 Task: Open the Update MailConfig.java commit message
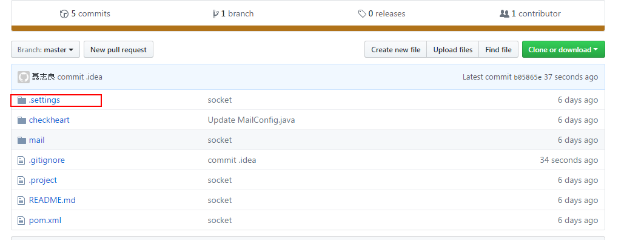pyautogui.click(x=251, y=120)
